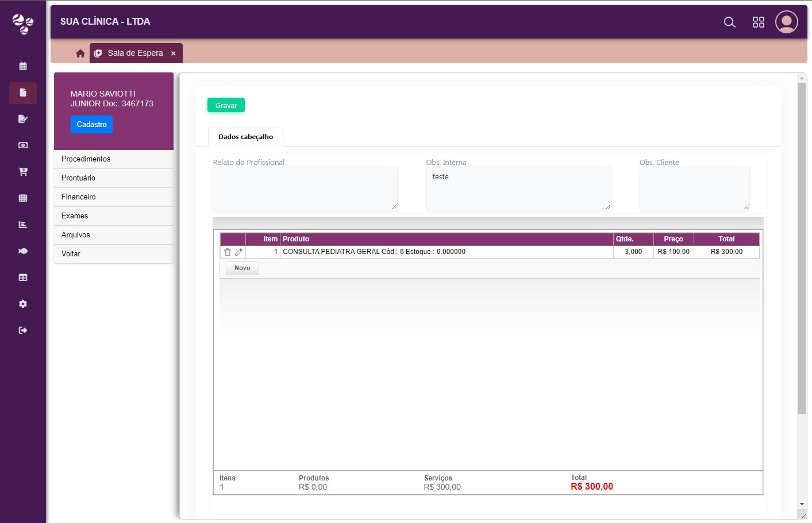The image size is (812, 523).
Task: Open the money bill sidebar icon
Action: pos(23,145)
